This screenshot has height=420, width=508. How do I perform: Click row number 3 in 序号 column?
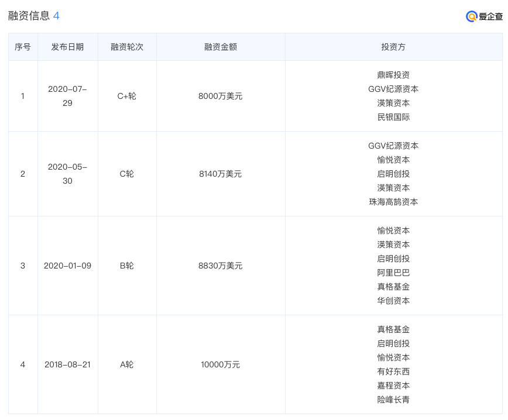tap(23, 266)
